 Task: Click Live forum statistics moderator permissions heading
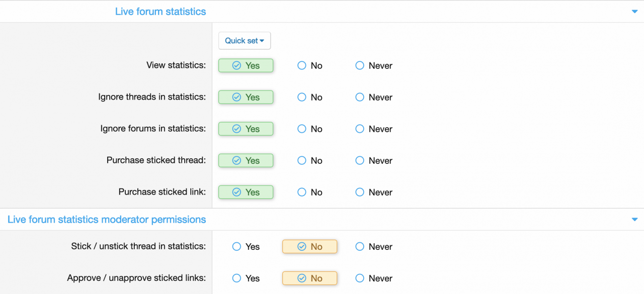click(107, 220)
